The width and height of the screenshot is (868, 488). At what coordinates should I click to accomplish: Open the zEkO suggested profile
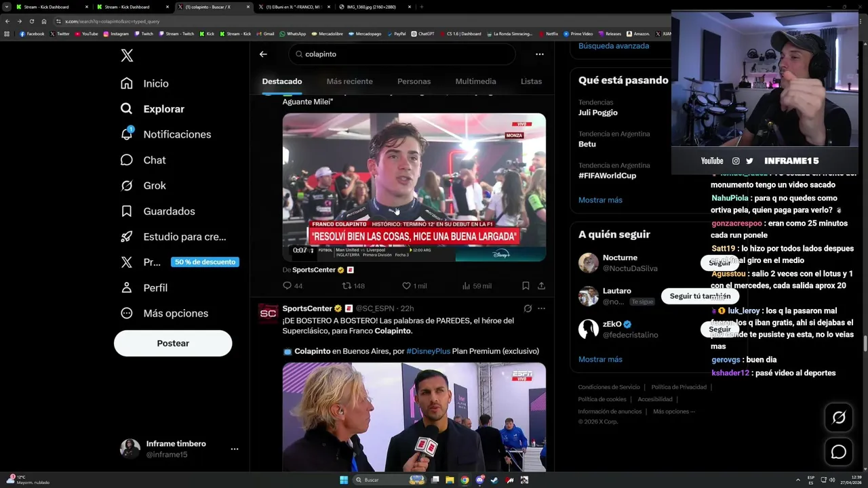(612, 324)
